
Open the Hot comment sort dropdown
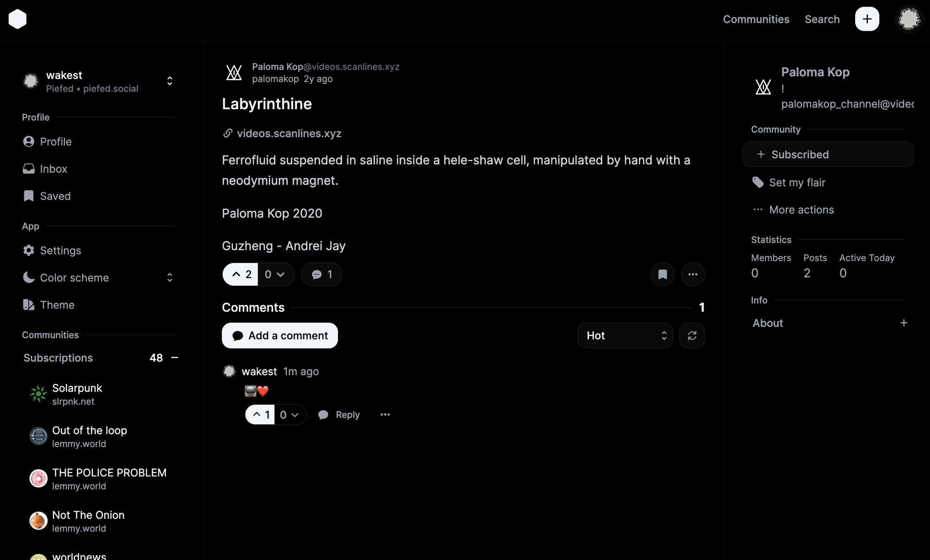(x=624, y=336)
